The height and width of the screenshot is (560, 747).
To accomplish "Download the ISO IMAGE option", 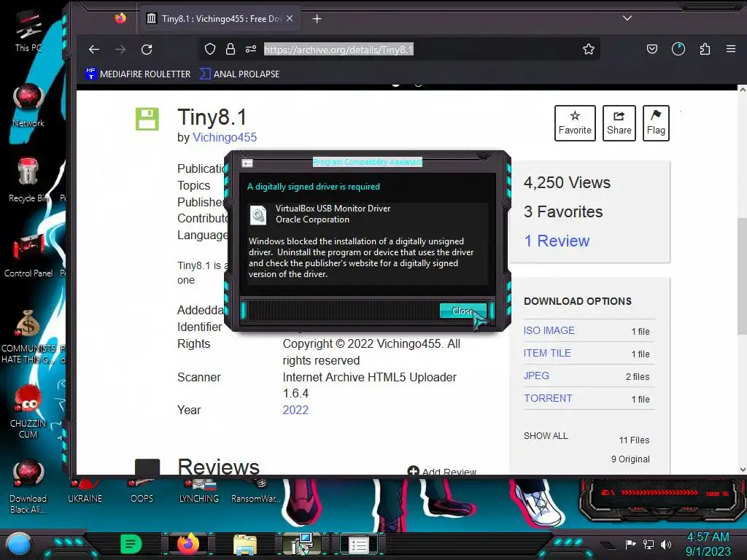I will (x=549, y=330).
